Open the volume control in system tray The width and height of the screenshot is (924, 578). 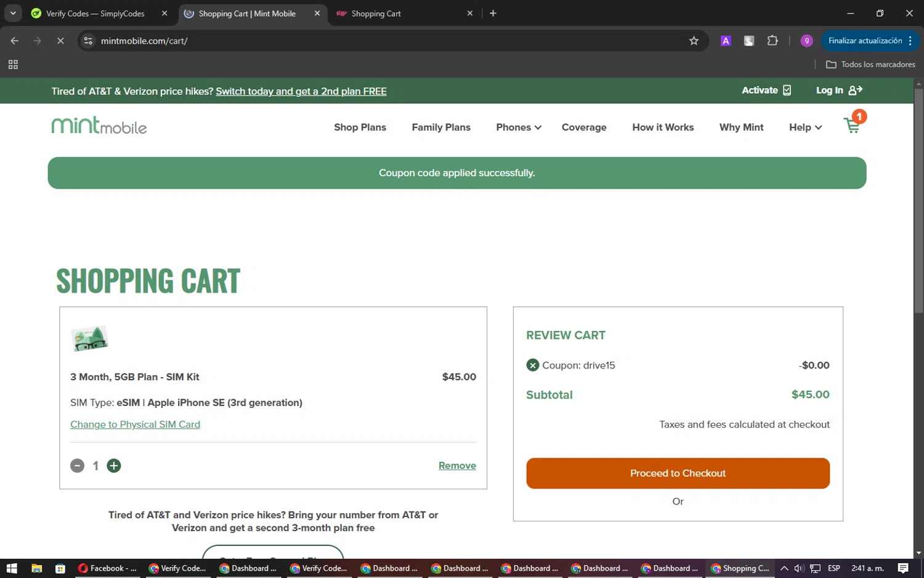point(799,568)
